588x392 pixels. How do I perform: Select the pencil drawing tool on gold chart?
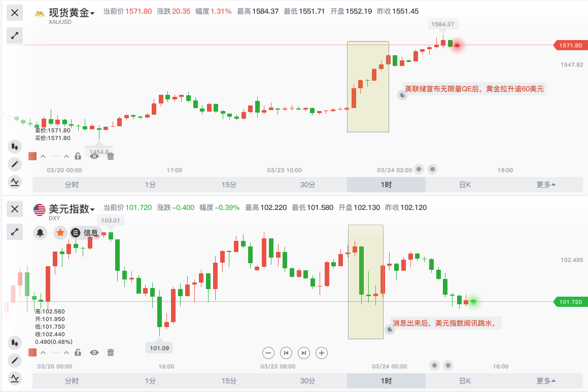pos(15,164)
